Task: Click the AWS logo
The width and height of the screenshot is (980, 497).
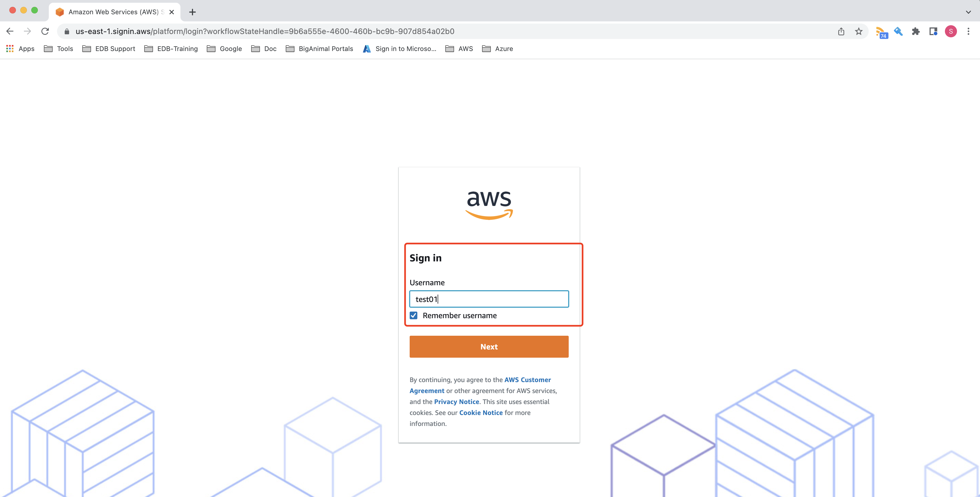Action: pyautogui.click(x=489, y=205)
